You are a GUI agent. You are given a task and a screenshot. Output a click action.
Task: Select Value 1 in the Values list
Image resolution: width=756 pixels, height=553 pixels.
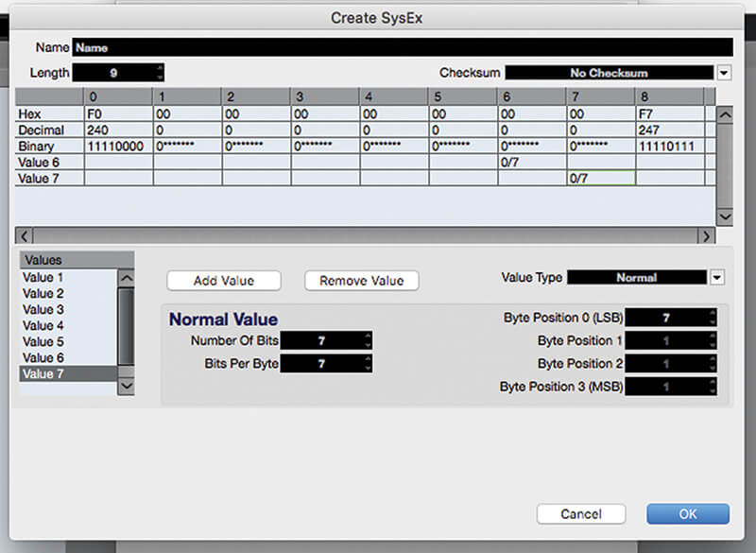click(x=42, y=277)
